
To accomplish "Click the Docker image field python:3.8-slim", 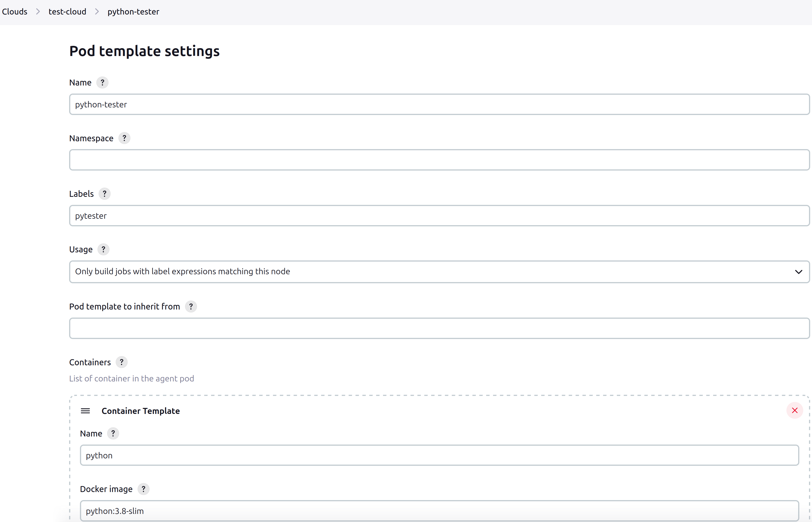I will 439,510.
